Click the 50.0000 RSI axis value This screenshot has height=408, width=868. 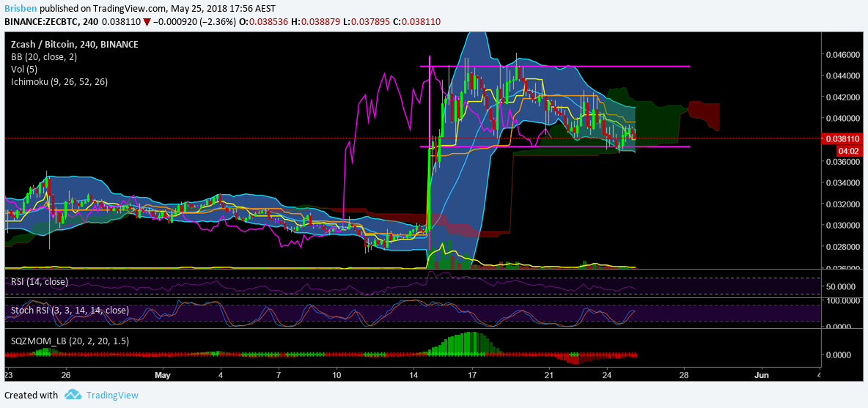pos(839,286)
